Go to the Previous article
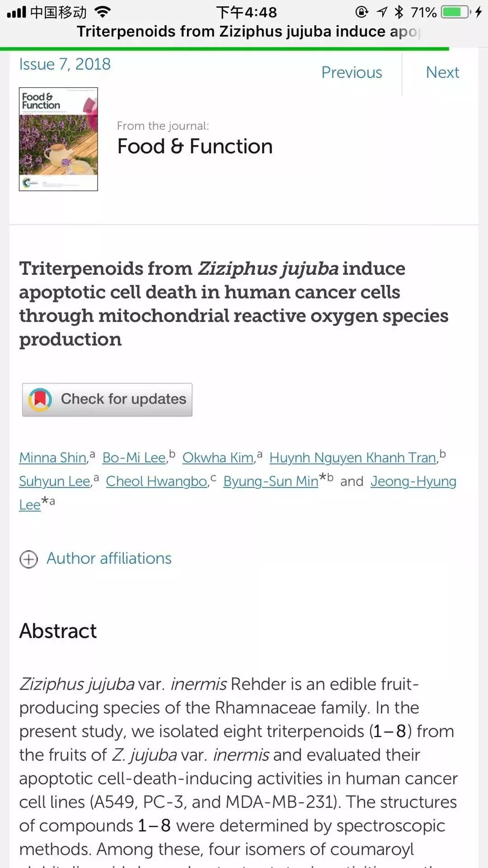 pos(352,72)
